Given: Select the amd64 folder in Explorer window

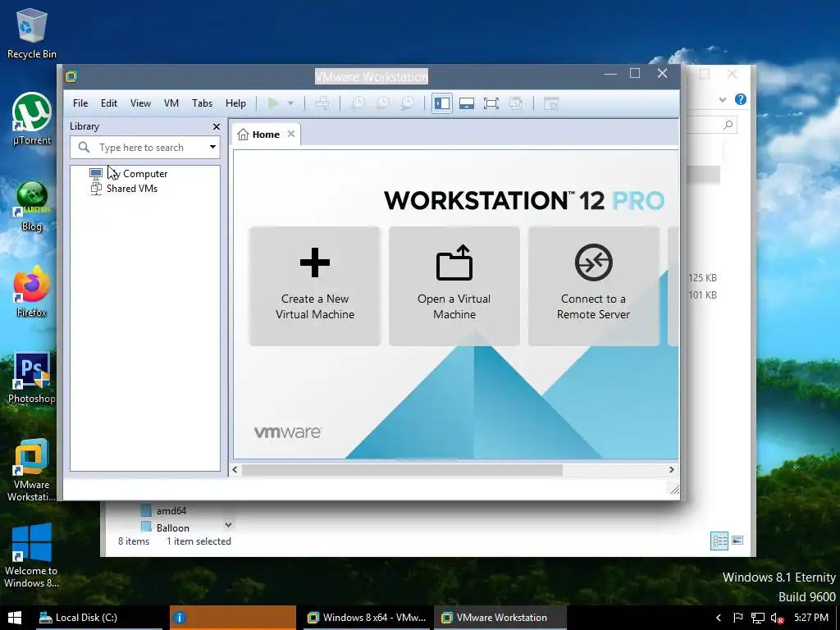Looking at the screenshot, I should tap(164, 510).
